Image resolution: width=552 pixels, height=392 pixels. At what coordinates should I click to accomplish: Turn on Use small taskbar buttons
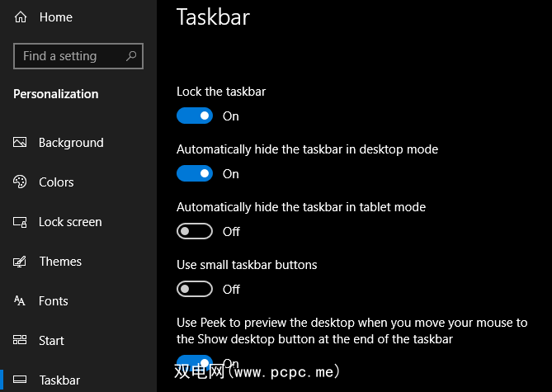(195, 290)
